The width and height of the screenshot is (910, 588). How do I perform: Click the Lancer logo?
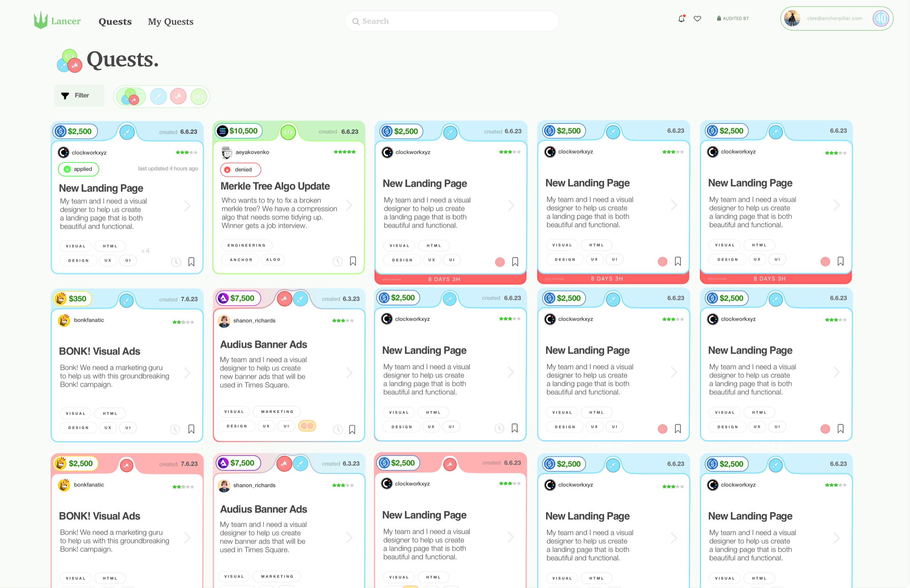click(x=57, y=20)
